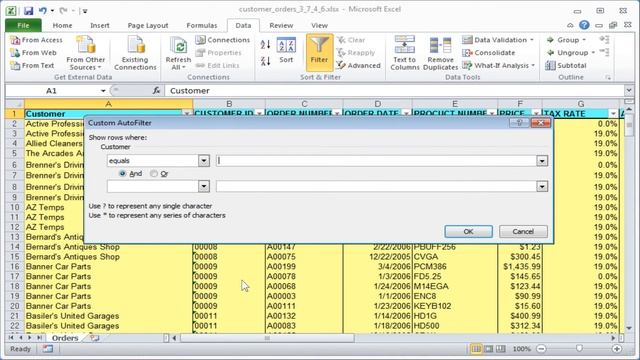
Task: Sort A to Z ascending
Action: pyautogui.click(x=265, y=44)
